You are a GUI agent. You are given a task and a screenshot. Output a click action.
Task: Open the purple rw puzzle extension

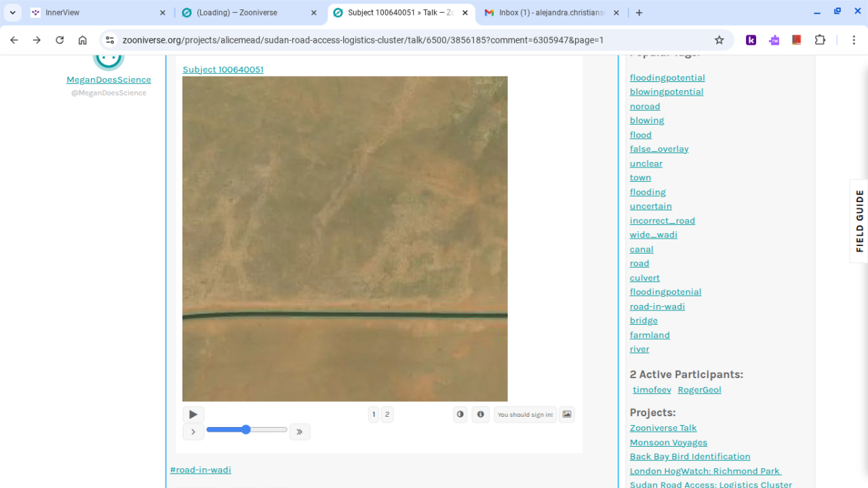point(774,40)
